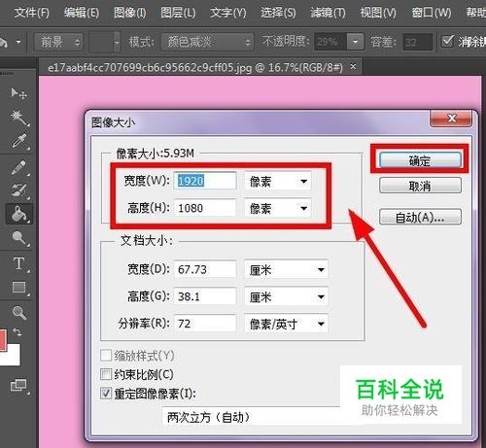Image resolution: width=486 pixels, height=448 pixels.
Task: Open the 编辑(E) menu
Action: point(82,13)
